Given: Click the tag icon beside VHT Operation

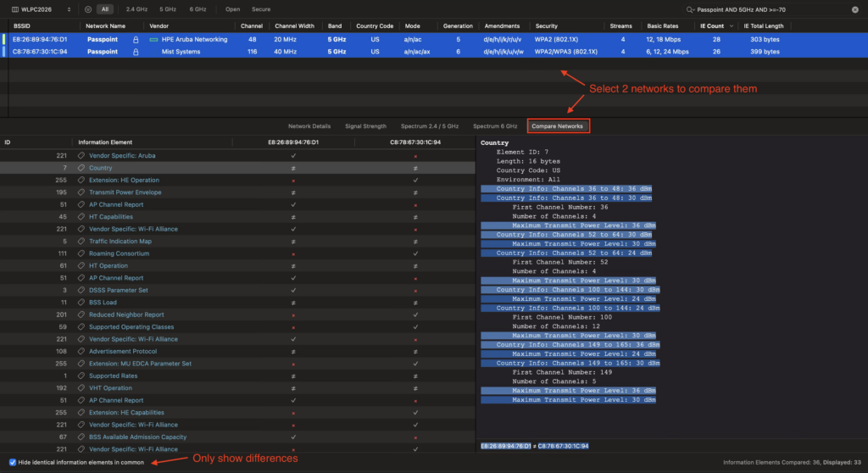Looking at the screenshot, I should pyautogui.click(x=81, y=388).
